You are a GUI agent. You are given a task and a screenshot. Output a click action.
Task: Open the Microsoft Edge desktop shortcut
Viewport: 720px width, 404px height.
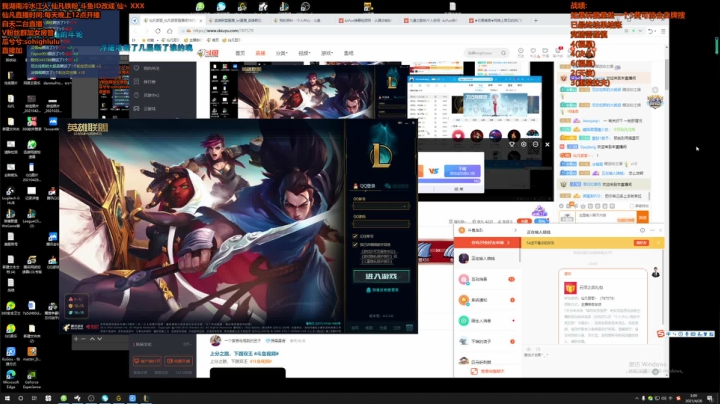(11, 378)
